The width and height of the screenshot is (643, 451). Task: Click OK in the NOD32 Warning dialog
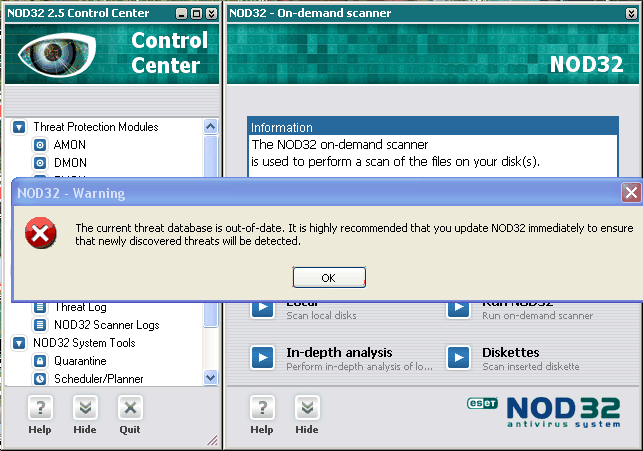point(329,278)
